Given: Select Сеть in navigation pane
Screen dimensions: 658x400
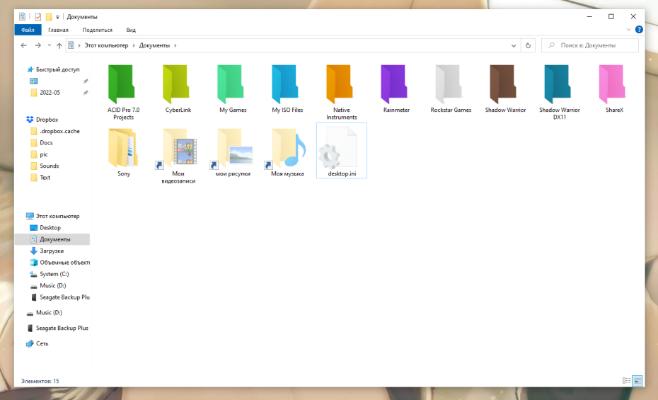Looking at the screenshot, I should click(42, 343).
